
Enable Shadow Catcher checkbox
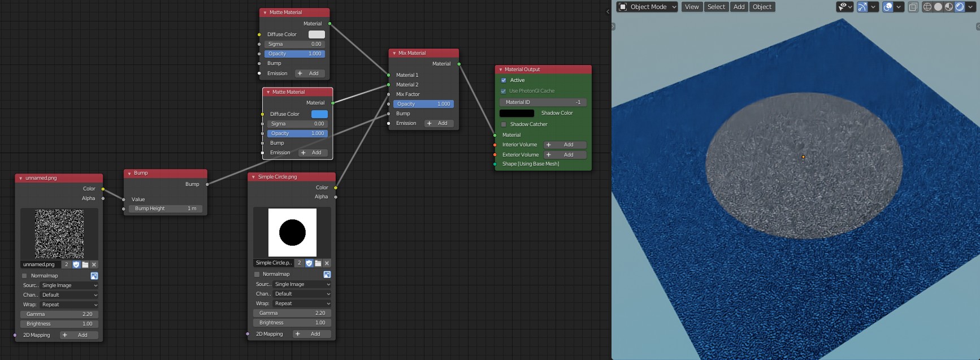click(x=504, y=124)
